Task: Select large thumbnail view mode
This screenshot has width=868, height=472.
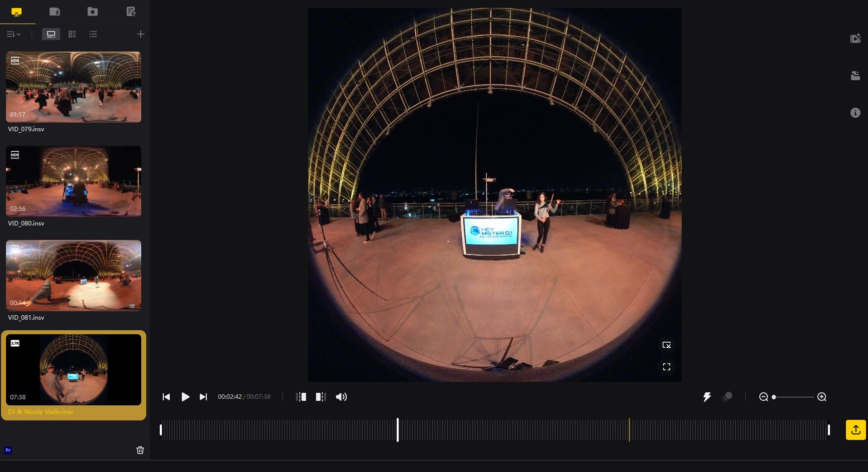Action: tap(51, 34)
